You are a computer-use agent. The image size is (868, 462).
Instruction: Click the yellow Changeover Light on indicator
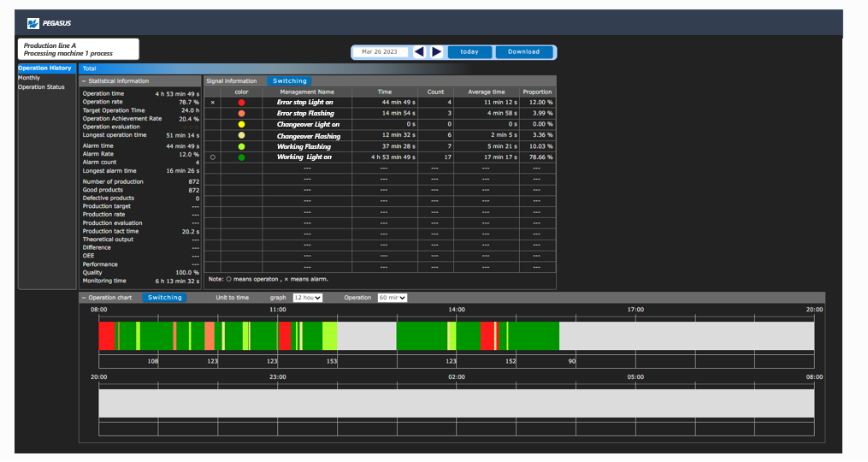[241, 125]
